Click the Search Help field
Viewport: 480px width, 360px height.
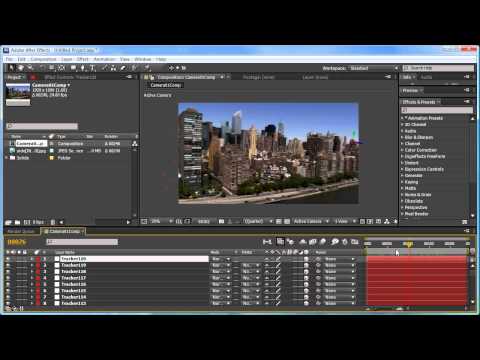pos(438,68)
